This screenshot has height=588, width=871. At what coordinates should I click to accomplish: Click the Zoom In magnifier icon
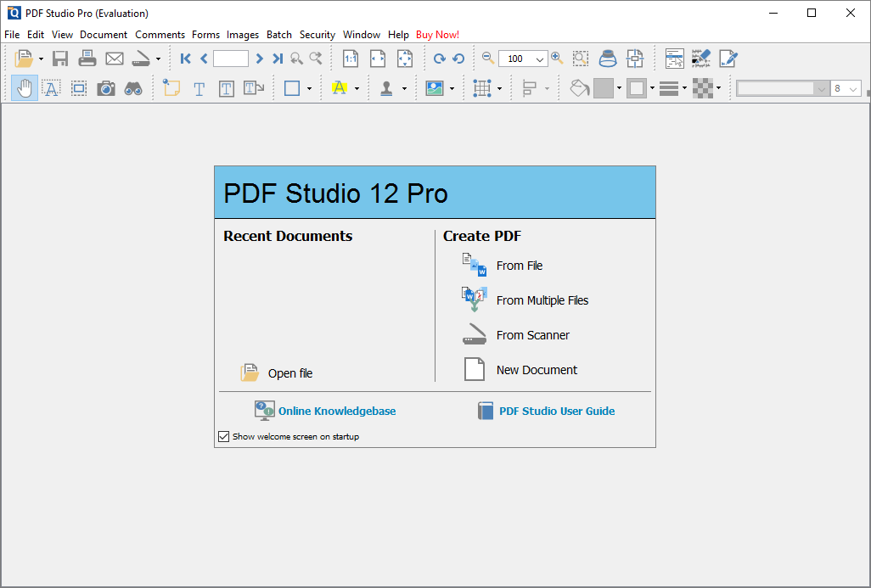[557, 58]
